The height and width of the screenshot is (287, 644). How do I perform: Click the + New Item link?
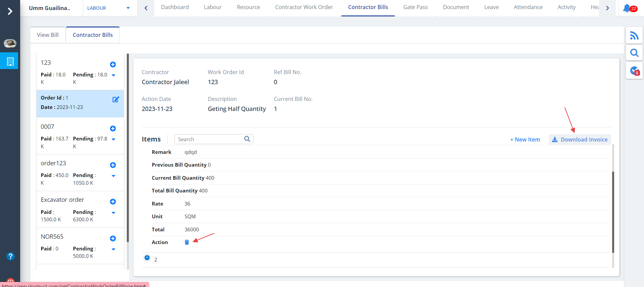[525, 139]
